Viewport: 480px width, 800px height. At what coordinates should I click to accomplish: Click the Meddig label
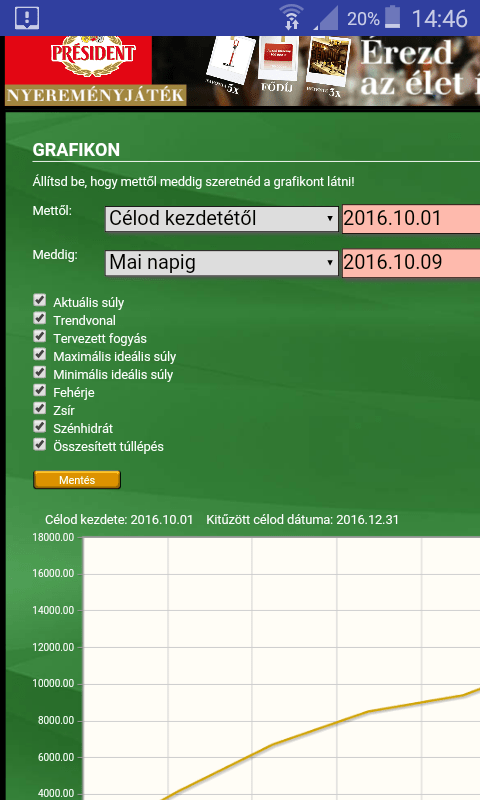tap(55, 254)
